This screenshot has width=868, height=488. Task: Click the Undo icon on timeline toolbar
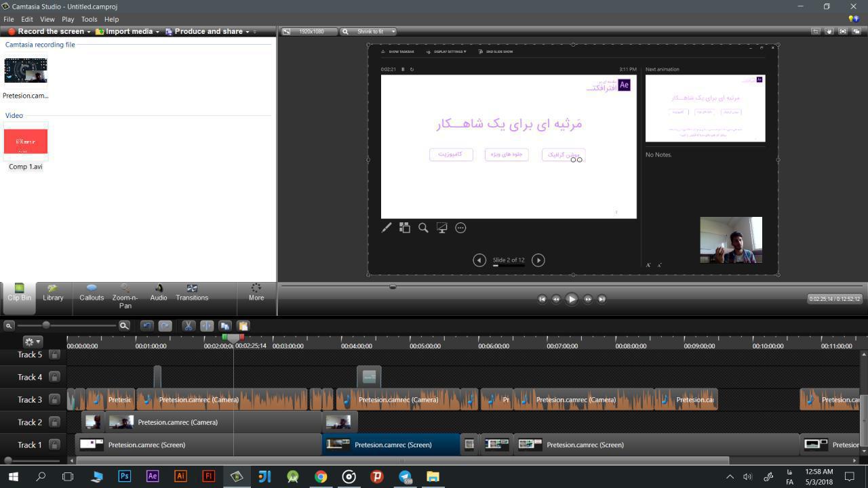(x=146, y=326)
